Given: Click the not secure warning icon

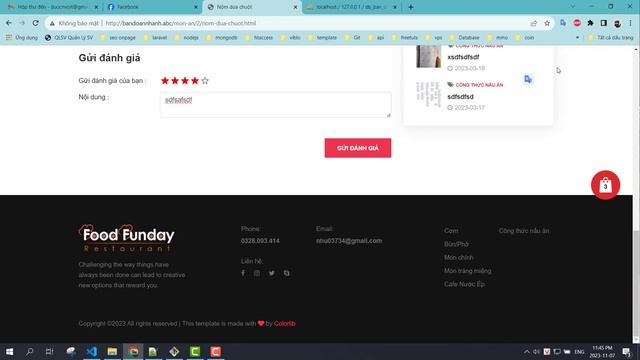Looking at the screenshot, I should click(x=52, y=23).
